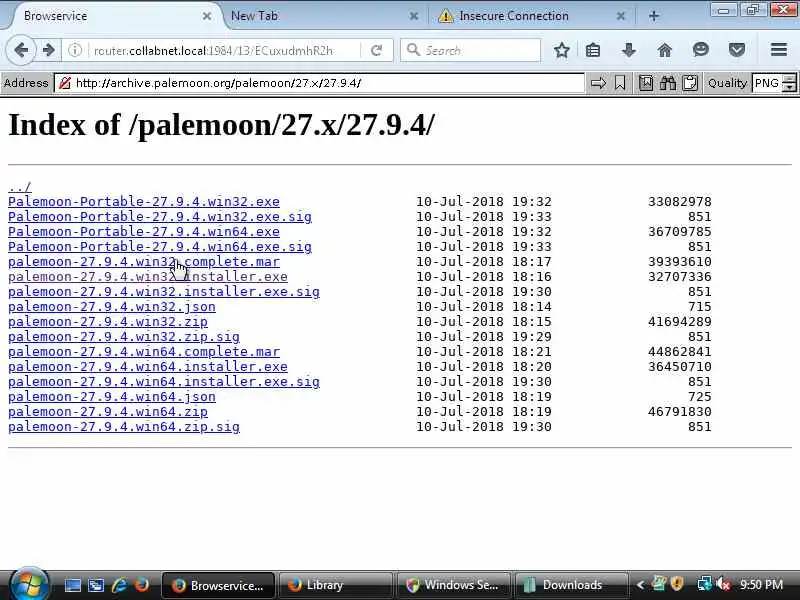Viewport: 800px width, 600px height.
Task: Open palemoon-27.9.4.win64.zip.sig link
Action: click(x=124, y=427)
